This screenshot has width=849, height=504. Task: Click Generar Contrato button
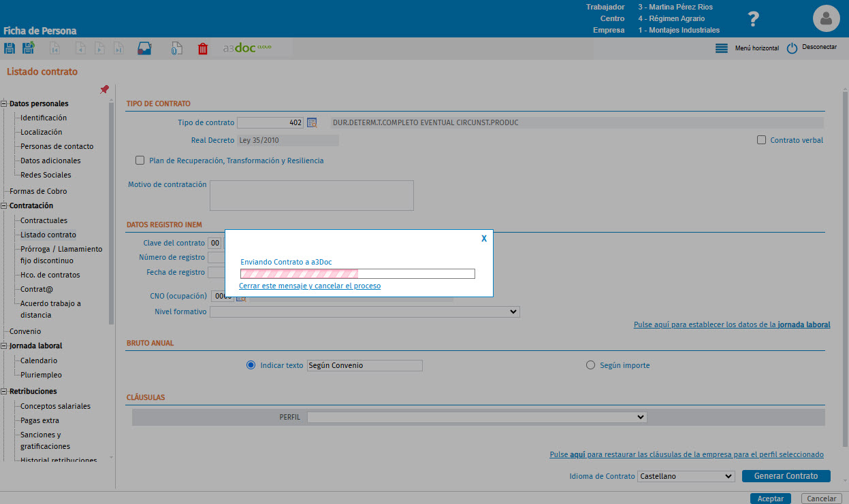787,476
